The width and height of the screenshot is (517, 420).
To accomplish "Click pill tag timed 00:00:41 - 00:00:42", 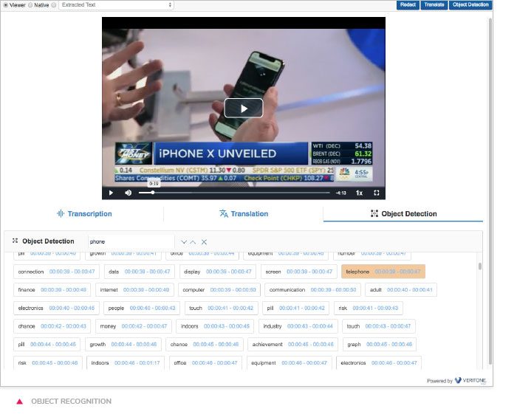I will pyautogui.click(x=295, y=308).
